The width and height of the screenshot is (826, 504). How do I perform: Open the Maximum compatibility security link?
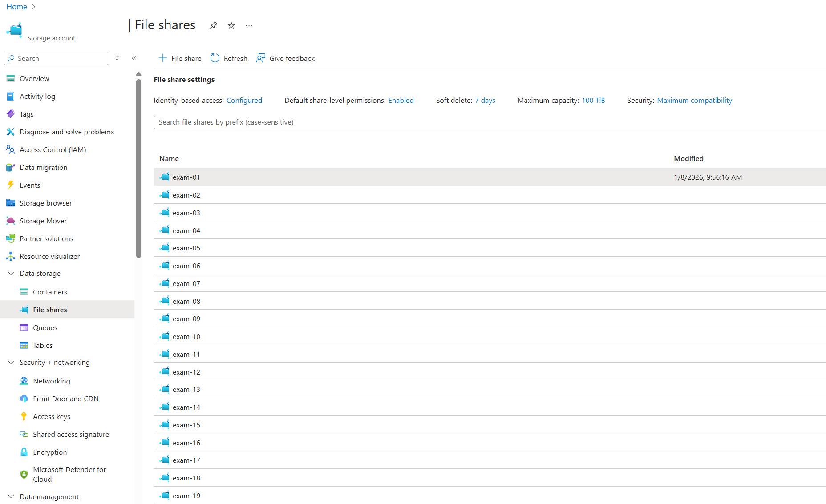[694, 100]
